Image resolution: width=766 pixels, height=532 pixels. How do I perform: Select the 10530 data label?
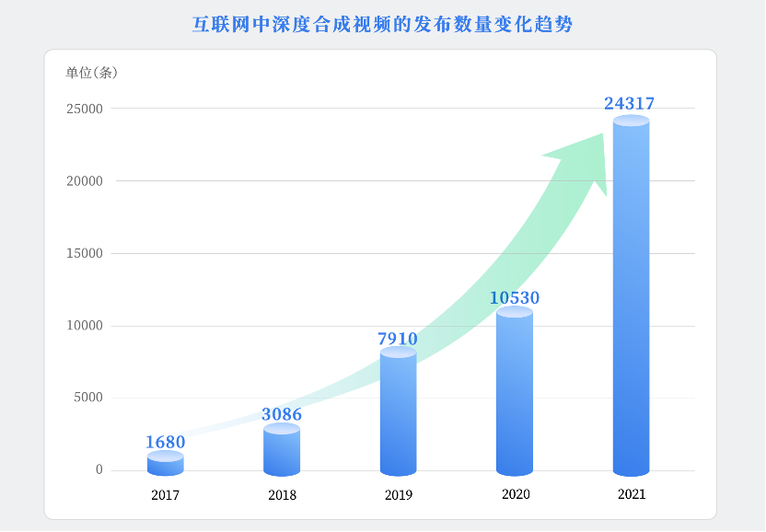click(515, 298)
